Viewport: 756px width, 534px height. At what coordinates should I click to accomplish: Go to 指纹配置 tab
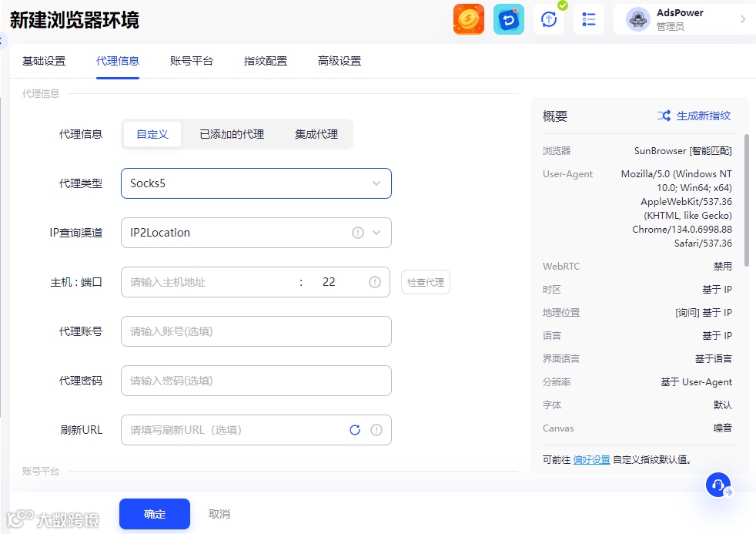(x=266, y=61)
